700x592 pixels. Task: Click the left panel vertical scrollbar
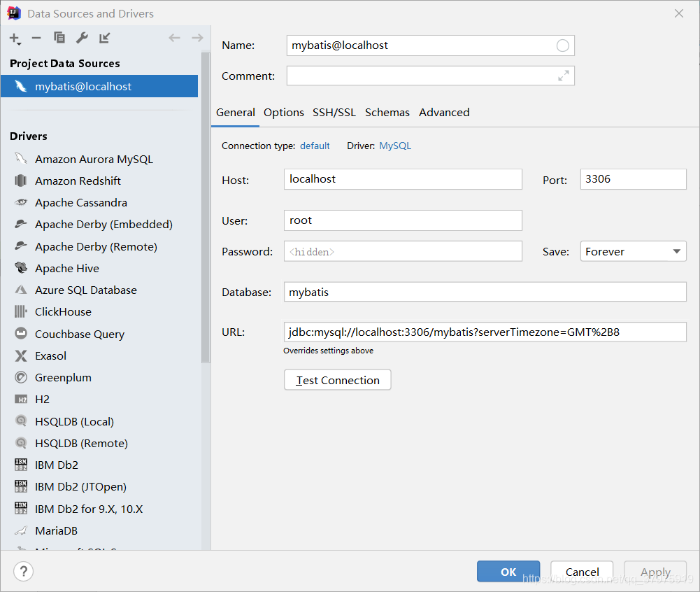206,207
